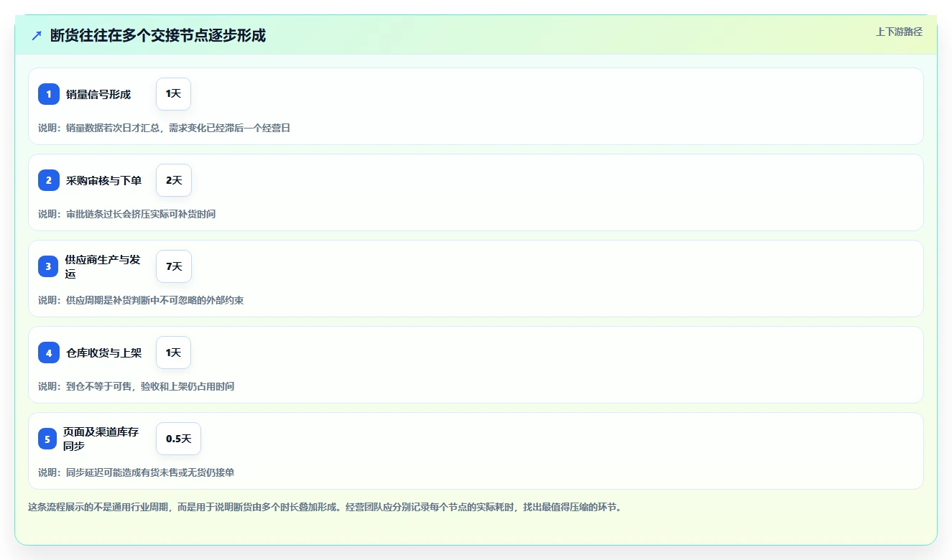Click the 1天 chip next to 仓库收货与上架
Screen dimensions: 952x560
coord(173,353)
